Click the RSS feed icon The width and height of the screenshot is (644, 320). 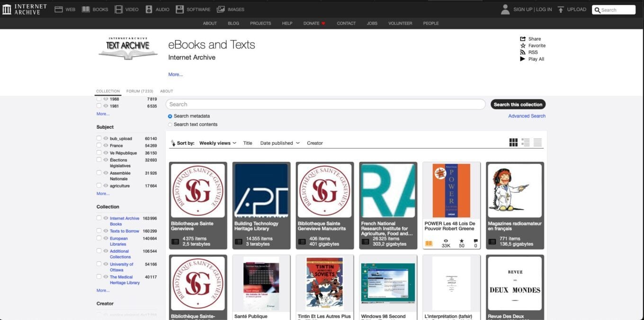point(523,52)
